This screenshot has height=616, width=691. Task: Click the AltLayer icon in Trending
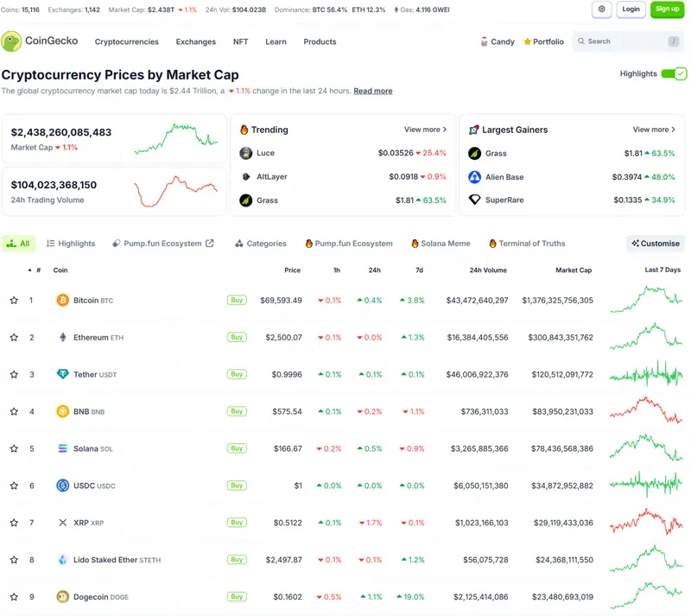click(245, 176)
